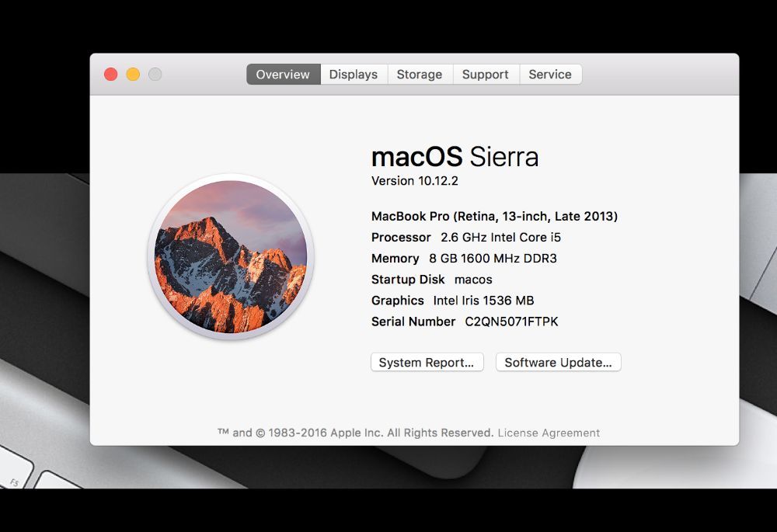
Task: Click the 8 GB 1600 MHz DDR3 value
Action: click(x=493, y=259)
